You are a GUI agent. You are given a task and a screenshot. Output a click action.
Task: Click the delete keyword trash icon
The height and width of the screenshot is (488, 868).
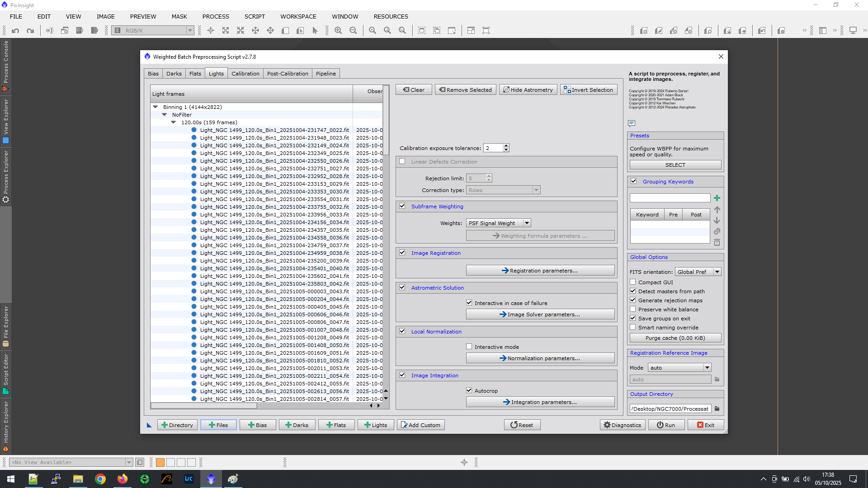pos(717,243)
